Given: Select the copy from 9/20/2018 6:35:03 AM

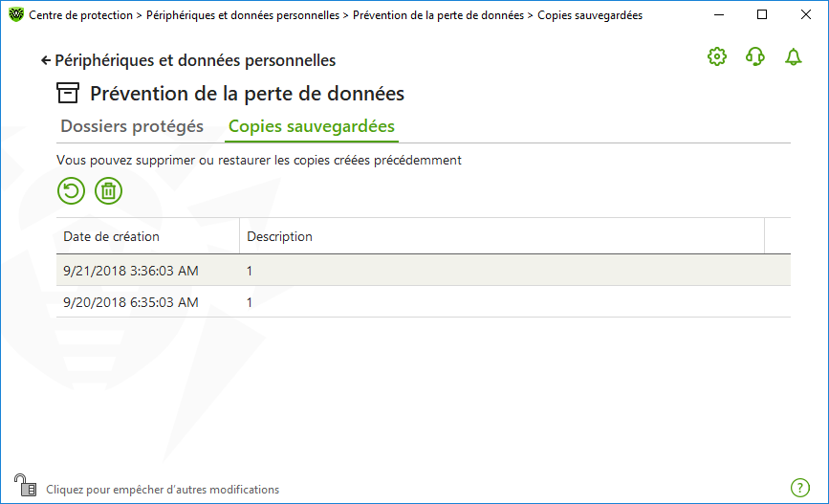Looking at the screenshot, I should click(x=424, y=302).
